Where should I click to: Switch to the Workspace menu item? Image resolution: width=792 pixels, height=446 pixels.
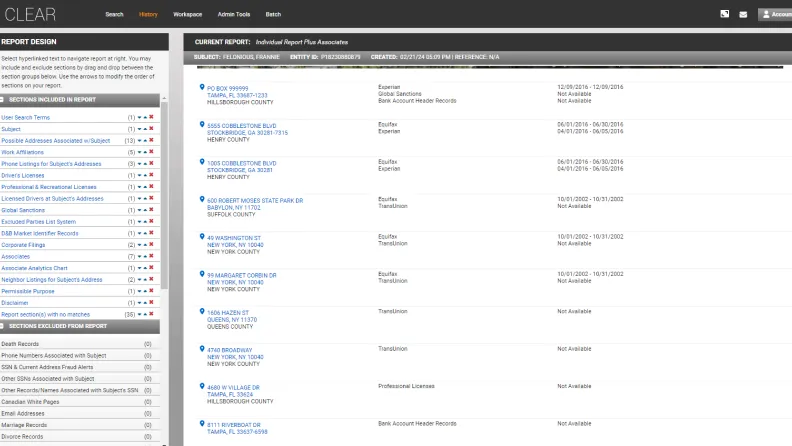coord(187,14)
